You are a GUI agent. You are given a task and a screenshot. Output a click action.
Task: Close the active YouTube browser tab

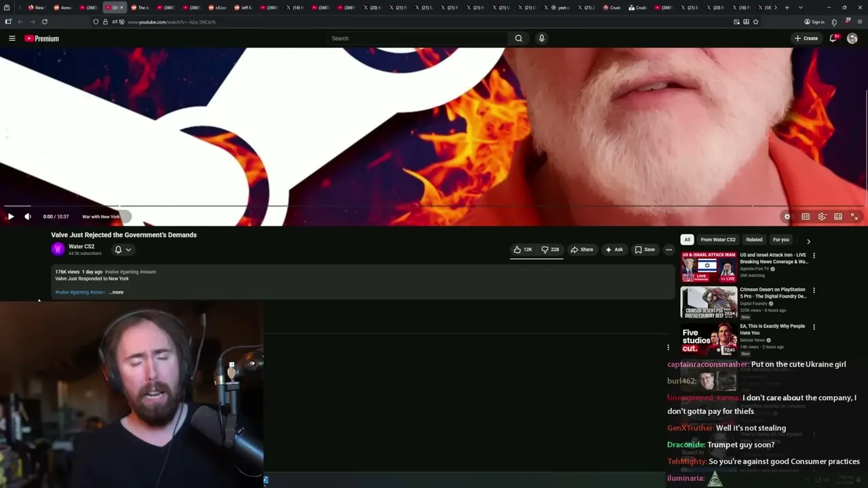pos(122,7)
